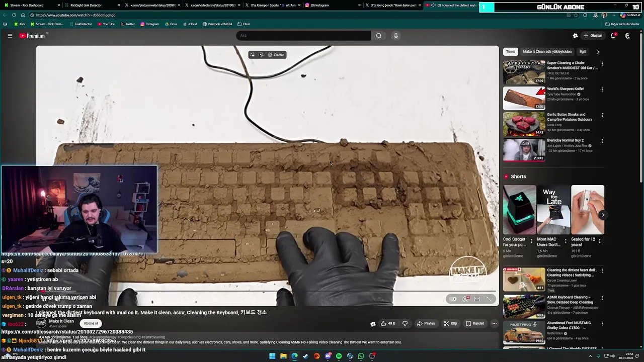The image size is (644, 362).
Task: Click the Özetle summarize overlay button
Action: tap(276, 55)
